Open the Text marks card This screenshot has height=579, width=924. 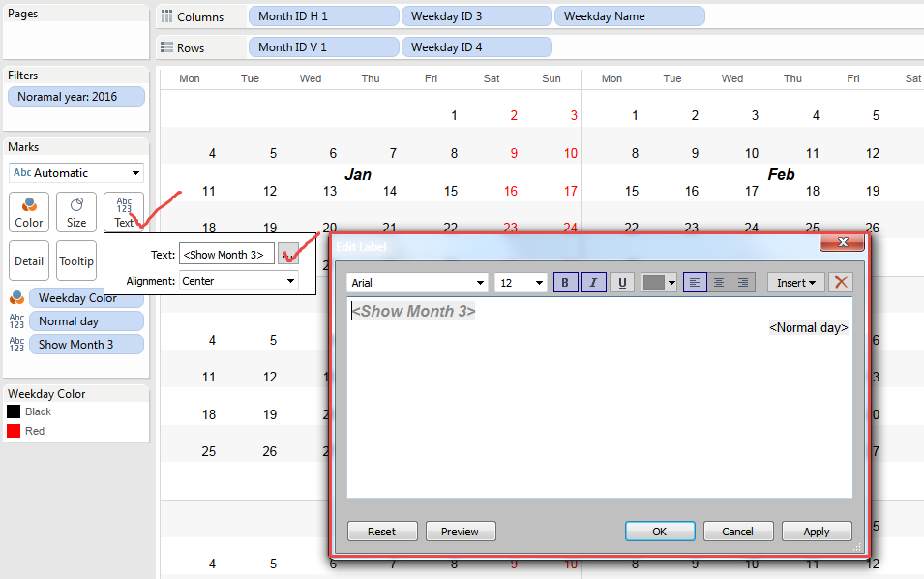(124, 212)
